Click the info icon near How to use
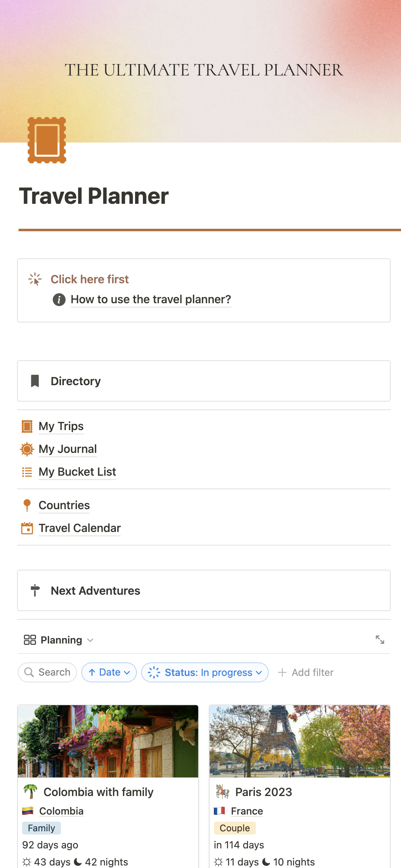 point(59,300)
